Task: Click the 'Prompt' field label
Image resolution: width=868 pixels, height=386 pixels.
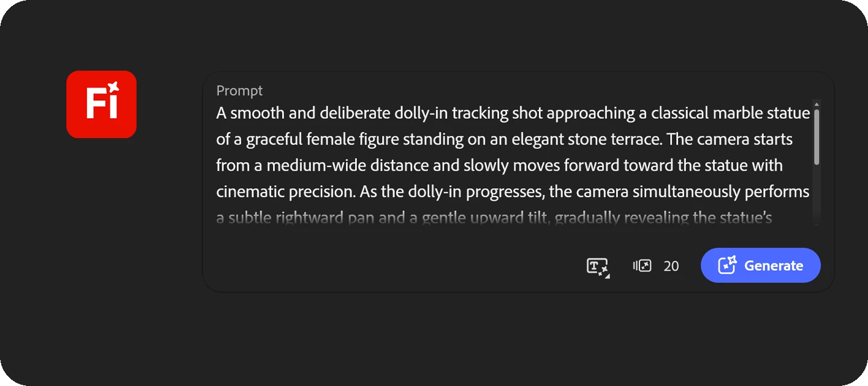Action: click(x=239, y=90)
